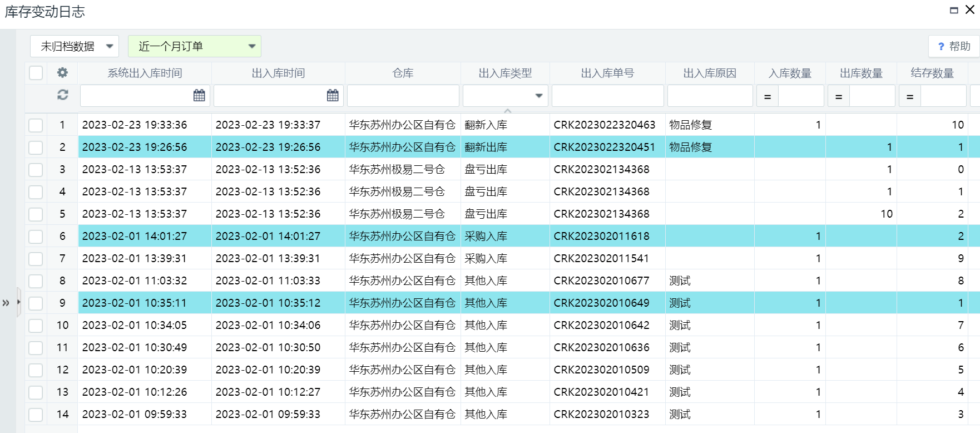
Task: Open column settings gear icon
Action: pyautogui.click(x=62, y=73)
